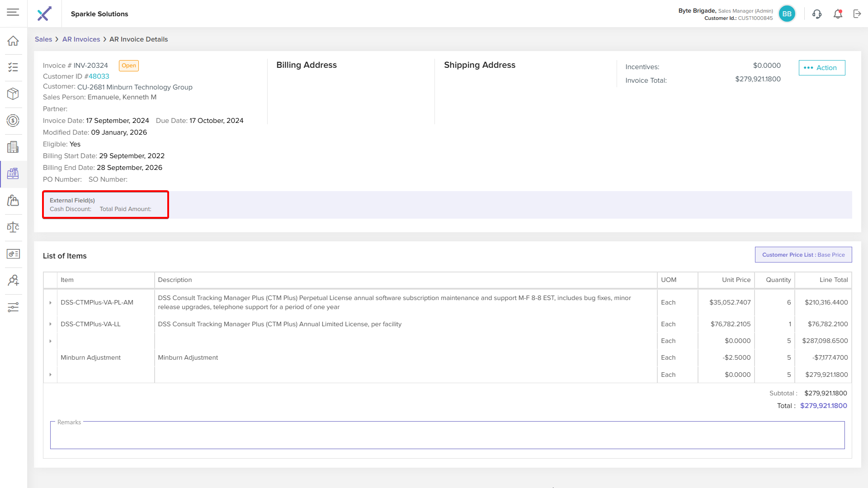Open the add-user sidebar icon
Viewport: 868px width, 488px height.
pyautogui.click(x=13, y=281)
